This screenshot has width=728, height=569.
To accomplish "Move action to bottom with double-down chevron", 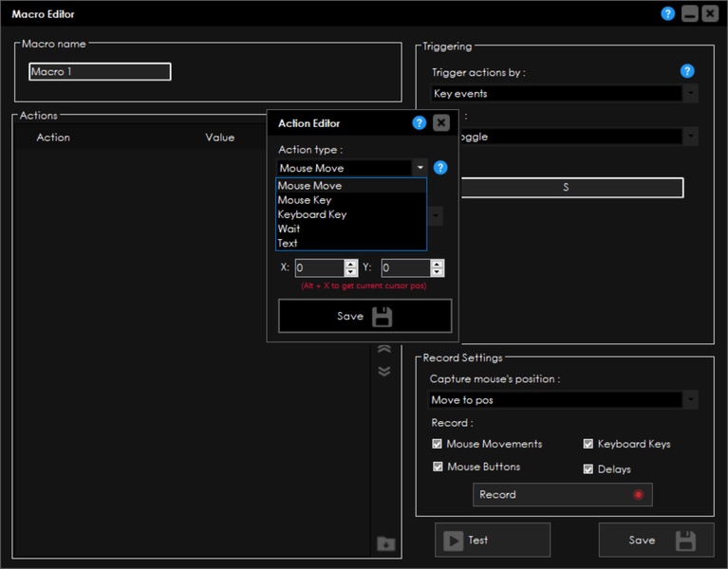I will click(383, 371).
